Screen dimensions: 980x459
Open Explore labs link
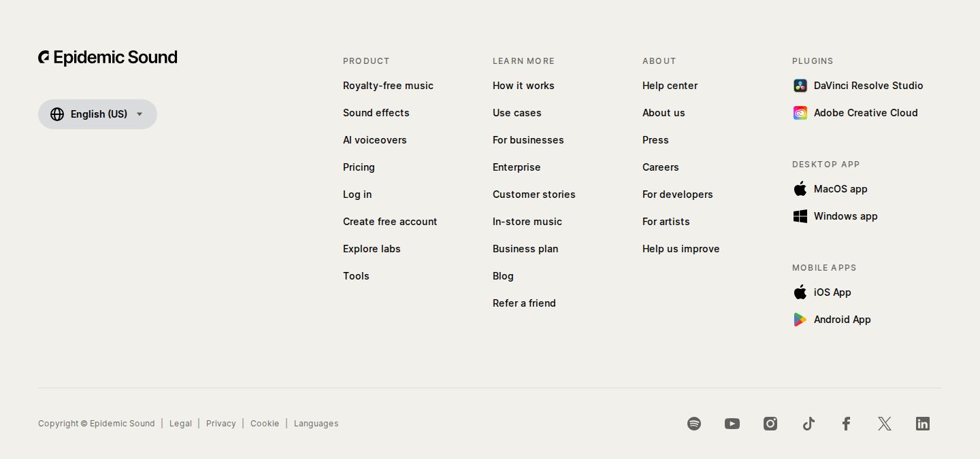(x=372, y=249)
